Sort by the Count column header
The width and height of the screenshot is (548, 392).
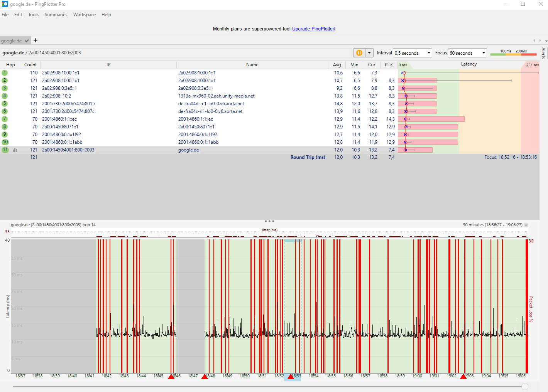pyautogui.click(x=30, y=65)
